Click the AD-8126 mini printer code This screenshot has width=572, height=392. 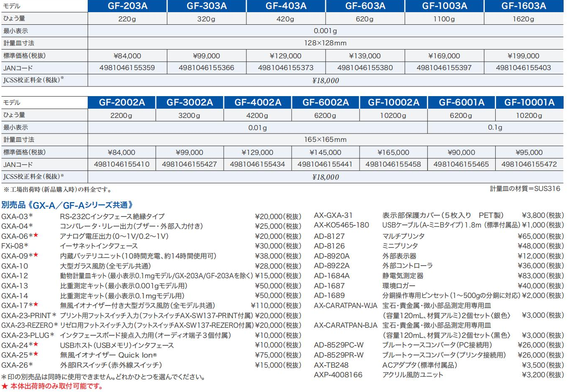329,246
